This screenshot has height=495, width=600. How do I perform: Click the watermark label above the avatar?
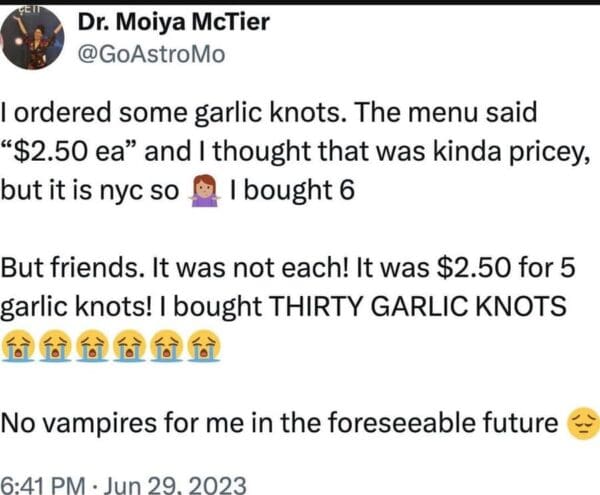tap(18, 7)
